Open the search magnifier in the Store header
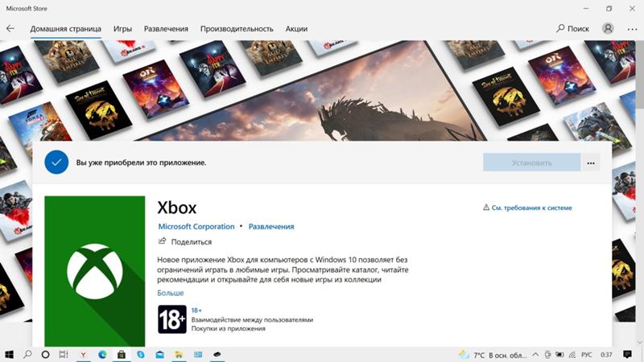 click(x=560, y=28)
